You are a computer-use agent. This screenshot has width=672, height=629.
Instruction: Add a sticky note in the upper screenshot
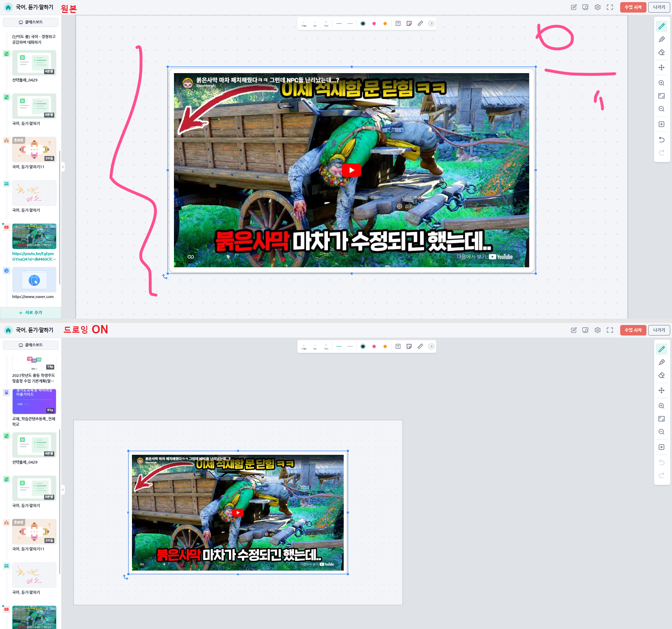409,23
